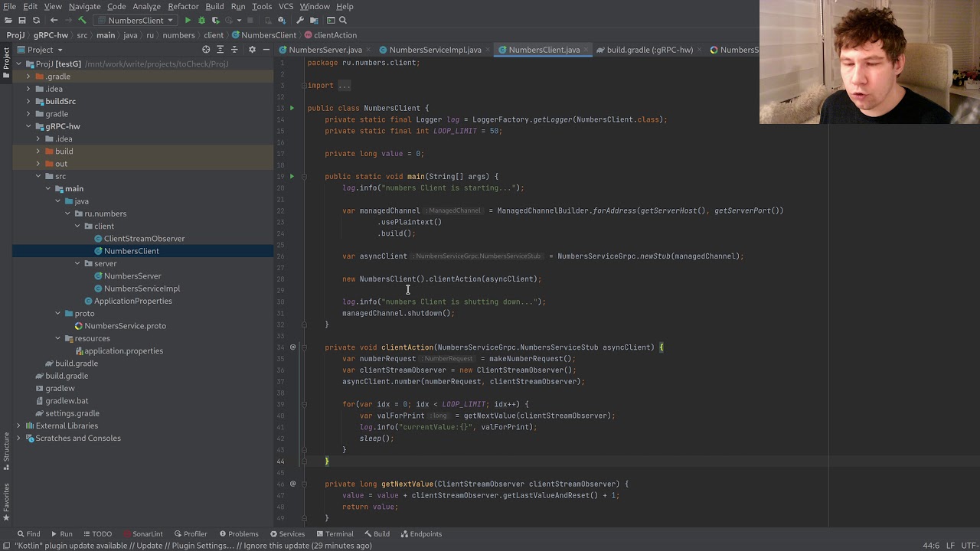Save all files via the floppy icon
The image size is (980, 551).
[22, 20]
